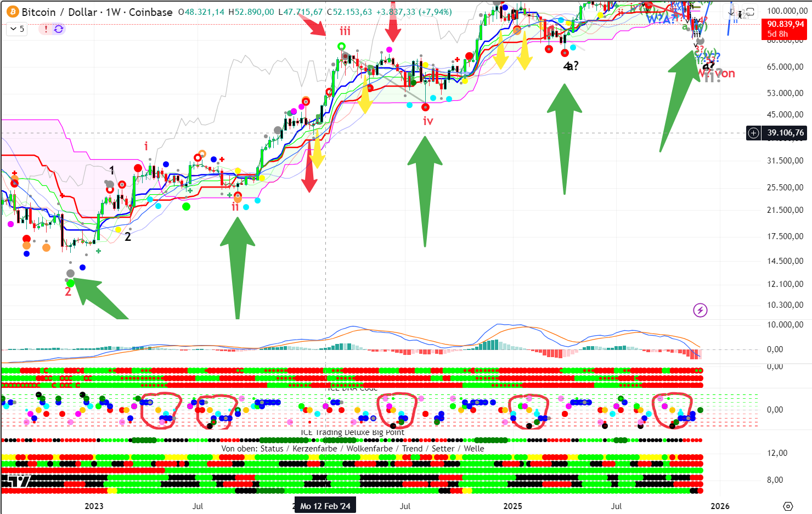The width and height of the screenshot is (812, 514).
Task: Click the red 90.839,94 current price label
Action: pyautogui.click(x=786, y=24)
